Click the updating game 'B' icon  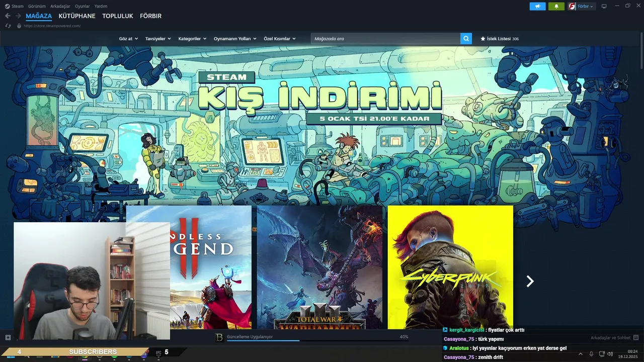click(219, 338)
